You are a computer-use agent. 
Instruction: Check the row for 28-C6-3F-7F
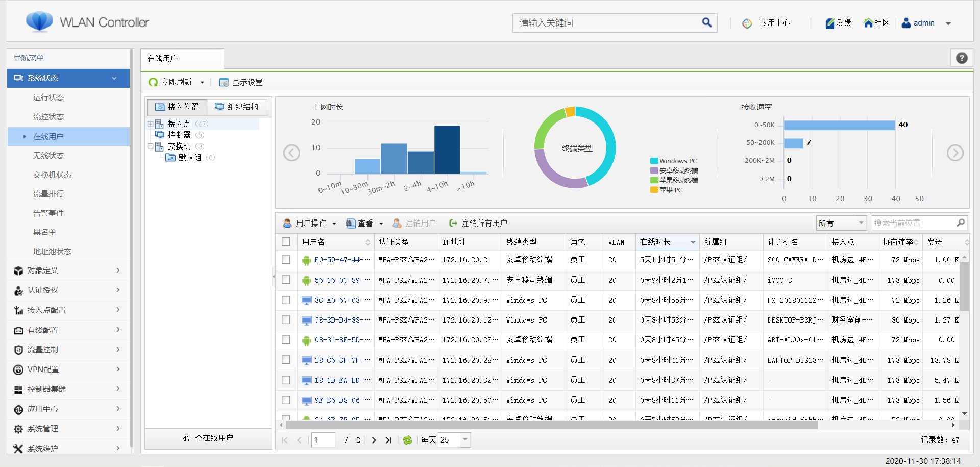(286, 360)
